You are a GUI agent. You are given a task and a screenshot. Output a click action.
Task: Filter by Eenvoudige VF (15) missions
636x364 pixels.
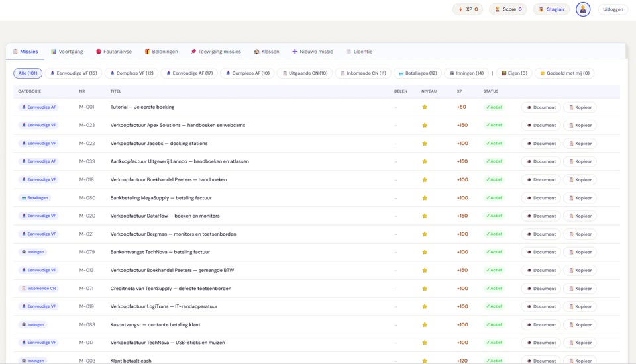[x=74, y=73]
